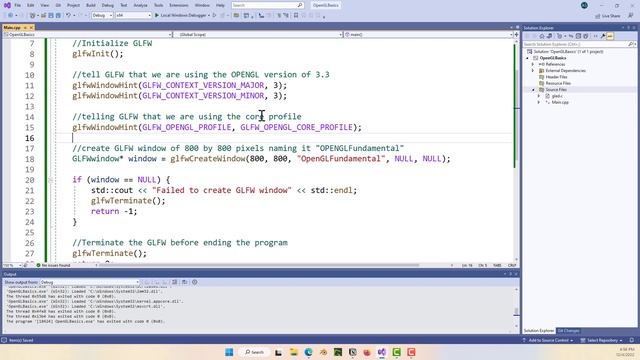Click the clock icon in Output toolbar

click(195, 282)
